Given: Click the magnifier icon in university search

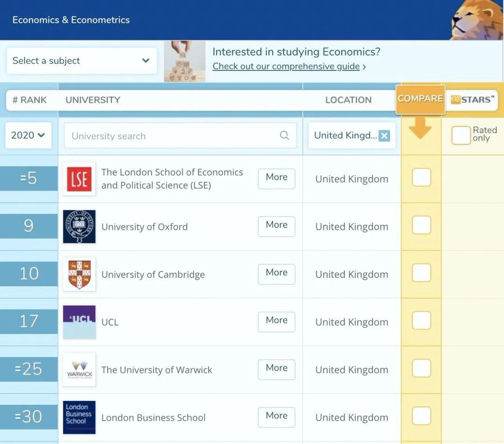Looking at the screenshot, I should point(285,135).
